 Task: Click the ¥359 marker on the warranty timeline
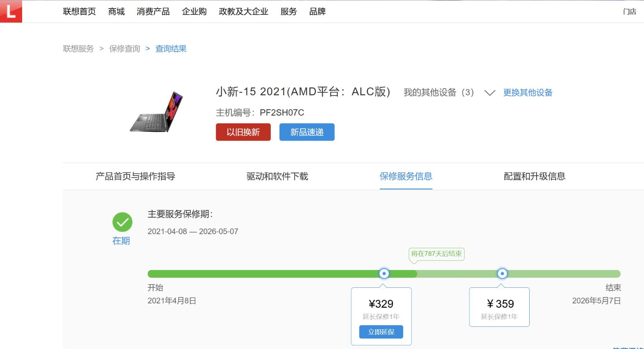pos(502,274)
